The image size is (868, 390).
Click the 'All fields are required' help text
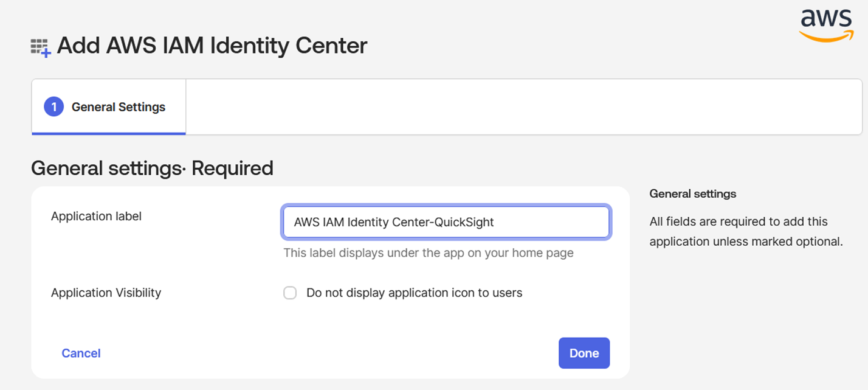(745, 231)
